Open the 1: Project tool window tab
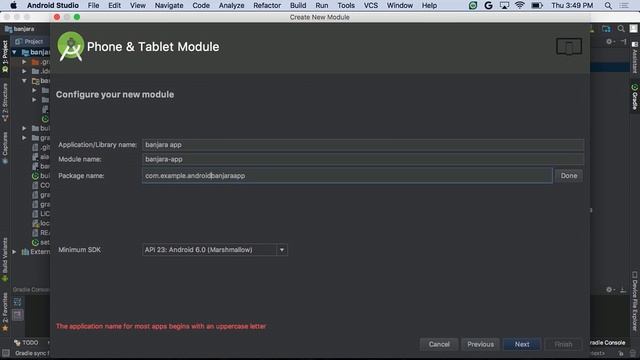Image resolution: width=640 pixels, height=360 pixels. [5, 56]
